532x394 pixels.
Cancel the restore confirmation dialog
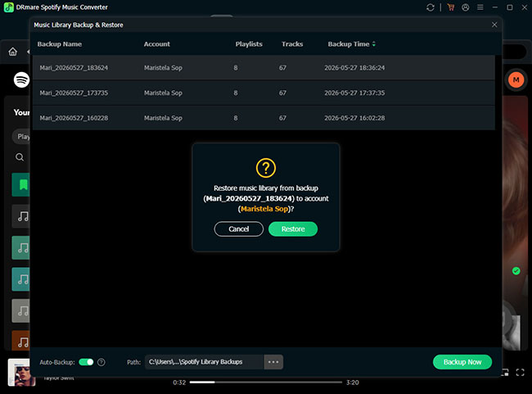coord(238,229)
